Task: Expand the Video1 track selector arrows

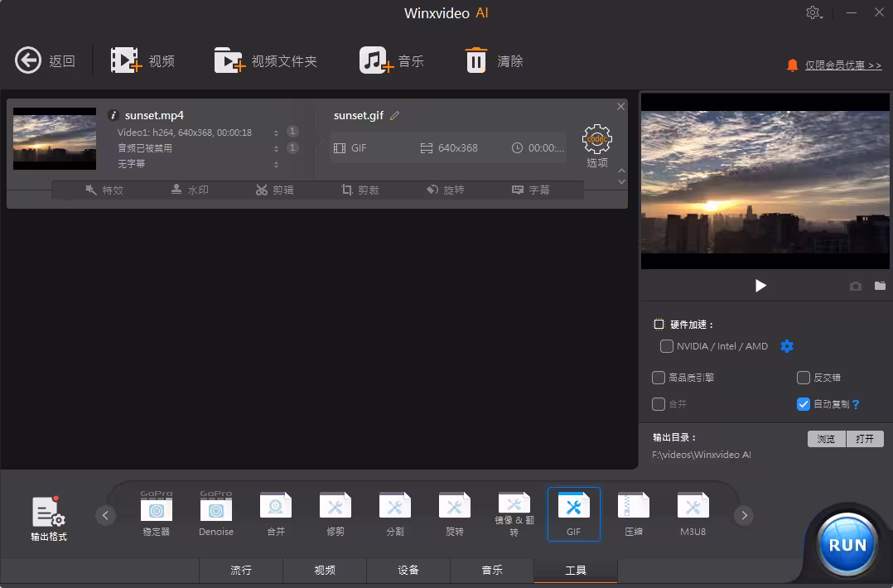Action: coord(276,133)
